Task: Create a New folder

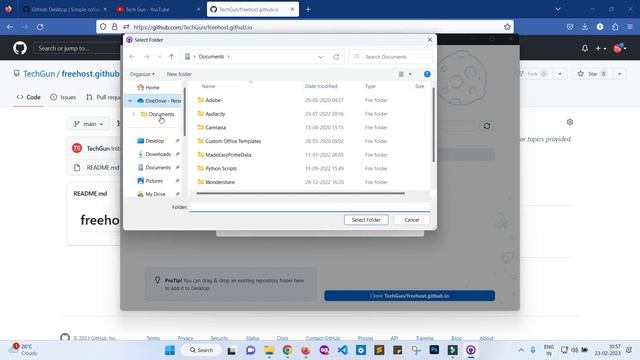Action: pos(179,74)
